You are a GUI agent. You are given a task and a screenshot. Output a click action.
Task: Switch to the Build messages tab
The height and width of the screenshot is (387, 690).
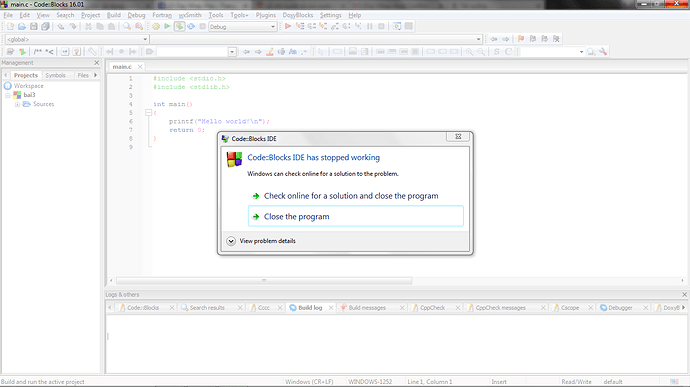point(367,308)
